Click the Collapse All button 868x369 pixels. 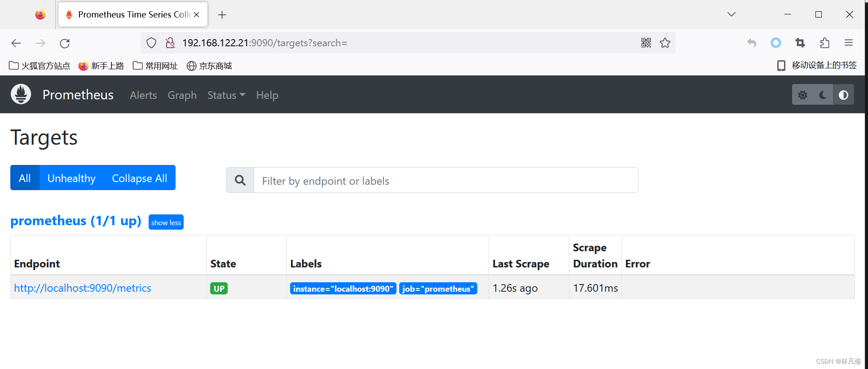coord(140,178)
